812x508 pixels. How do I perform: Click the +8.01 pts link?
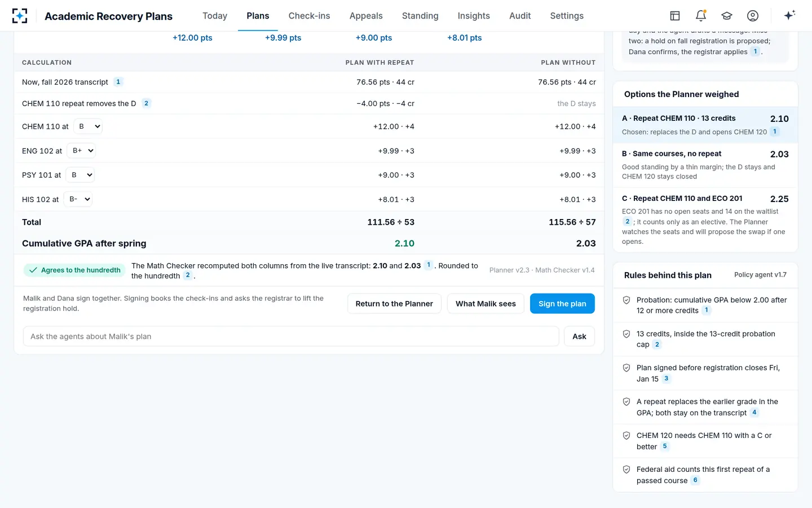[x=465, y=38]
